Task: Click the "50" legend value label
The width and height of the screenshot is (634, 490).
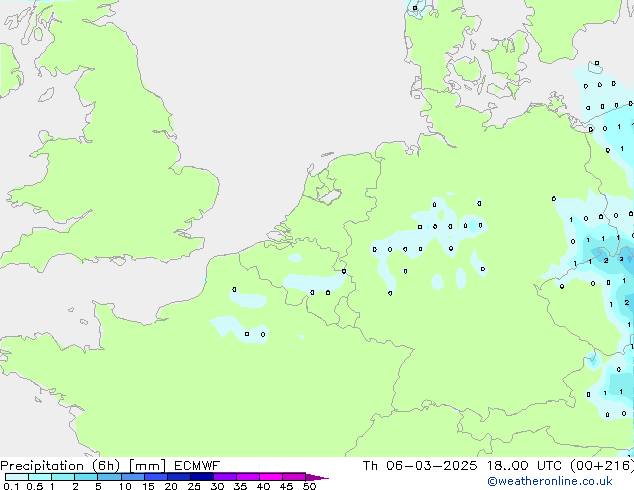Action: tap(309, 486)
